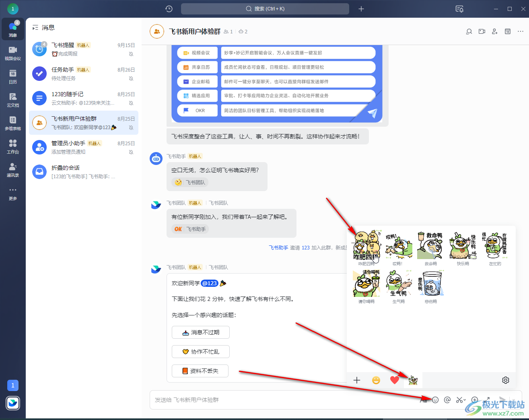The image size is (529, 420).
Task: Click the green profile avatar at top-left
Action: click(x=13, y=8)
